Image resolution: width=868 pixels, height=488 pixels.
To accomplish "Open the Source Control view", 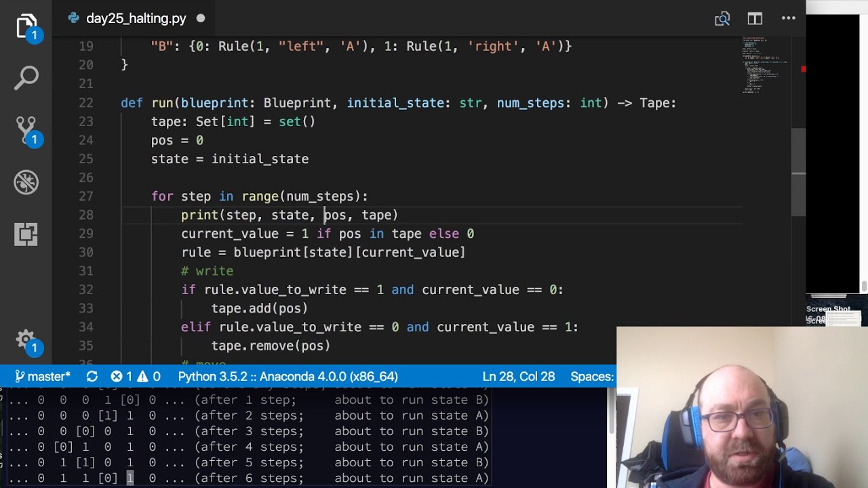I will click(x=26, y=130).
